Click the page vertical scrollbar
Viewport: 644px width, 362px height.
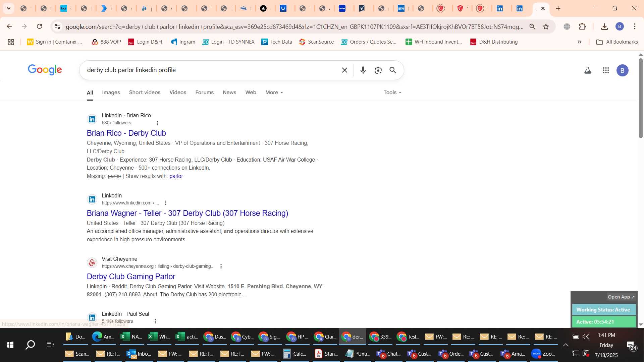(x=641, y=98)
